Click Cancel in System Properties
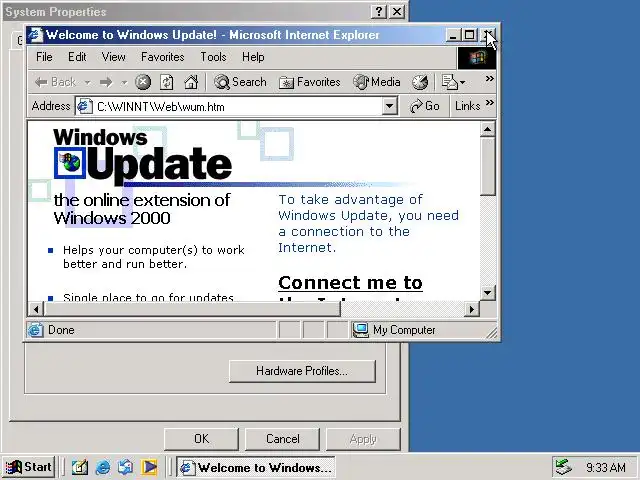The height and width of the screenshot is (480, 640). [x=282, y=439]
